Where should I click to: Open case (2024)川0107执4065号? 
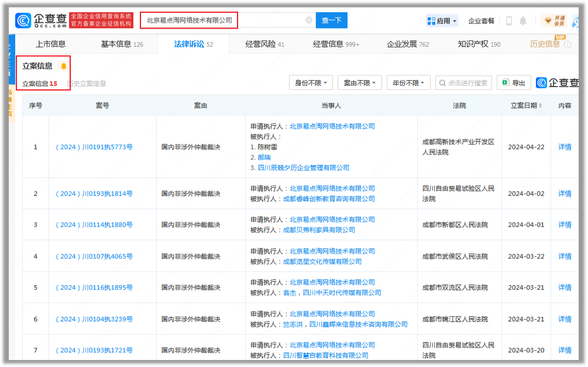coord(94,257)
